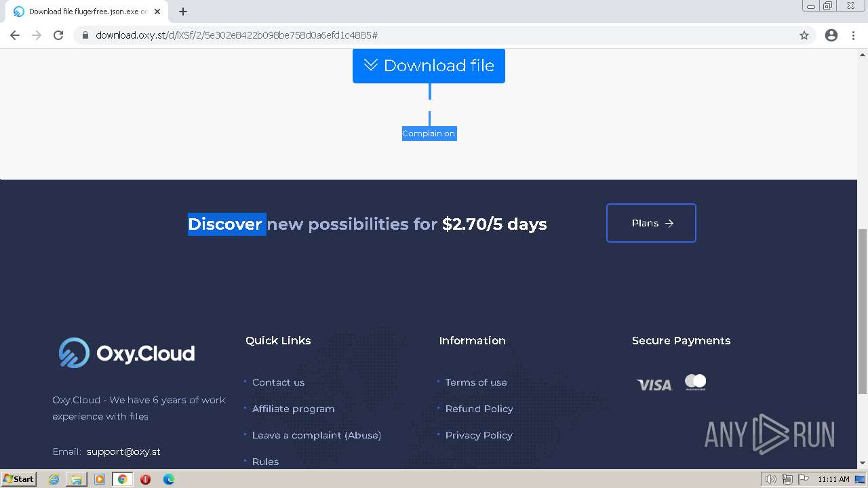Open the Chrome three-dot menu
Image resolution: width=868 pixels, height=488 pixels.
[853, 35]
